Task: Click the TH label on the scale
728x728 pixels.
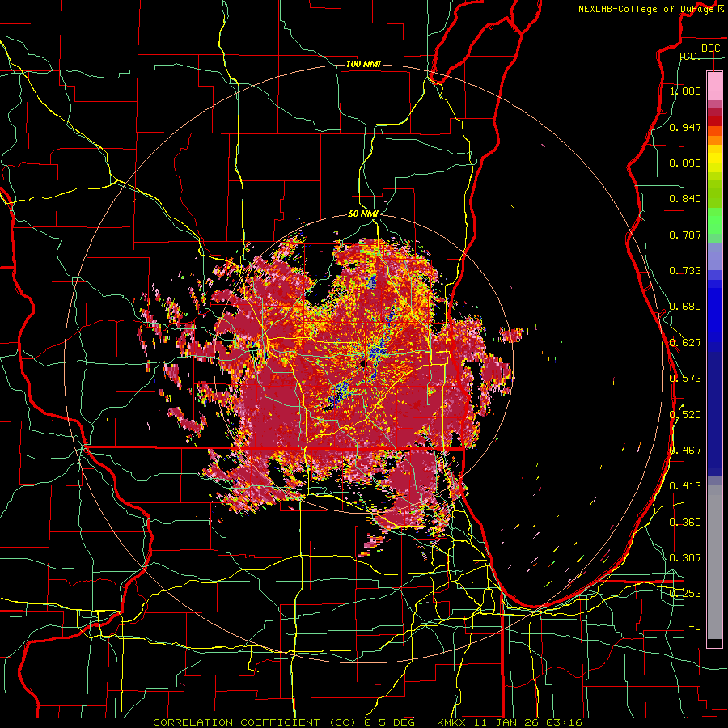Action: point(695,629)
